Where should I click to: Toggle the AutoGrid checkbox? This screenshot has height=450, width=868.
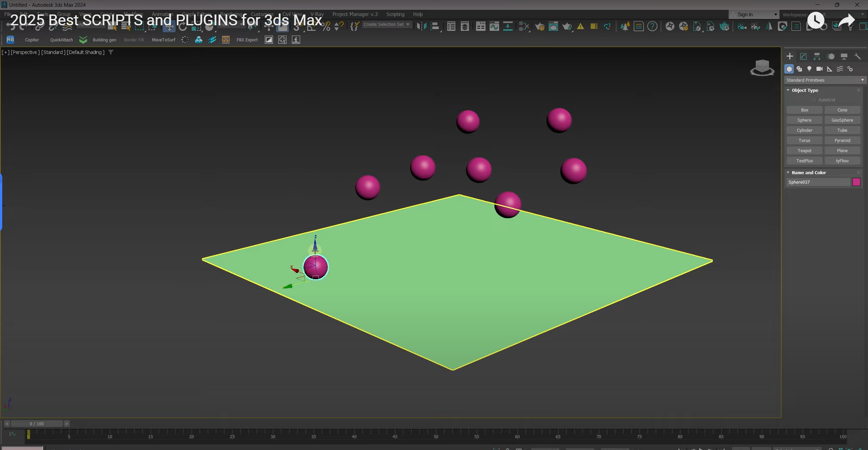(815, 100)
